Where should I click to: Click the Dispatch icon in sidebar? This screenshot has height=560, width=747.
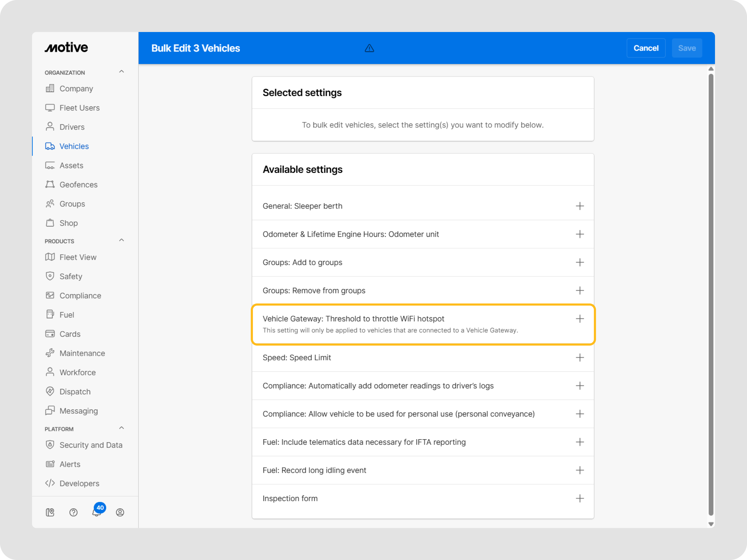click(50, 391)
